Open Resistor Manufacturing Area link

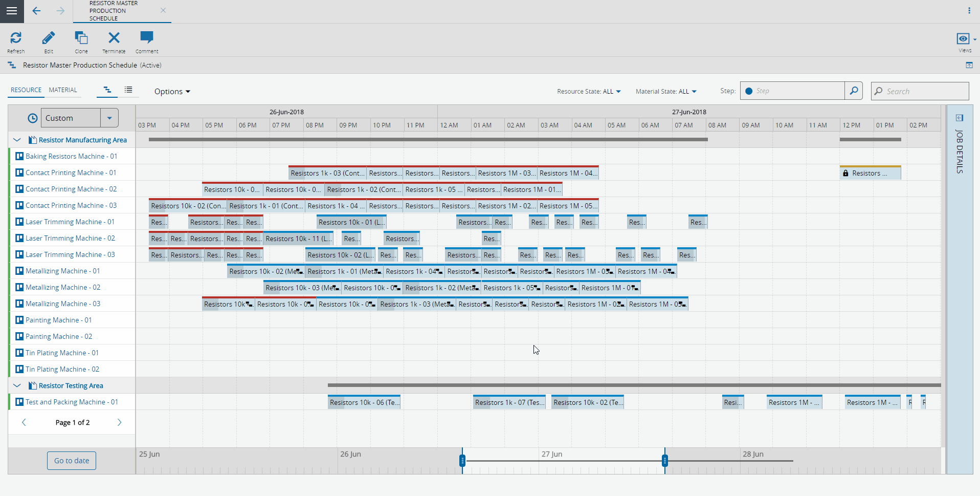click(83, 140)
